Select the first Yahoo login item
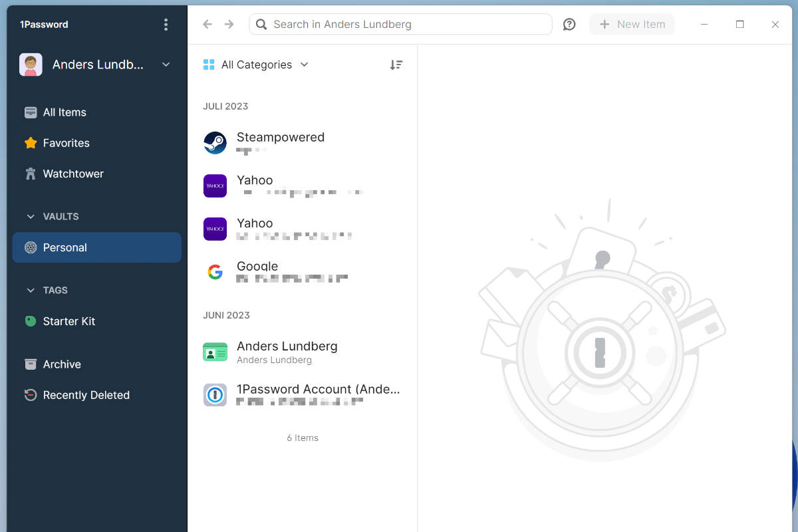 coord(303,186)
